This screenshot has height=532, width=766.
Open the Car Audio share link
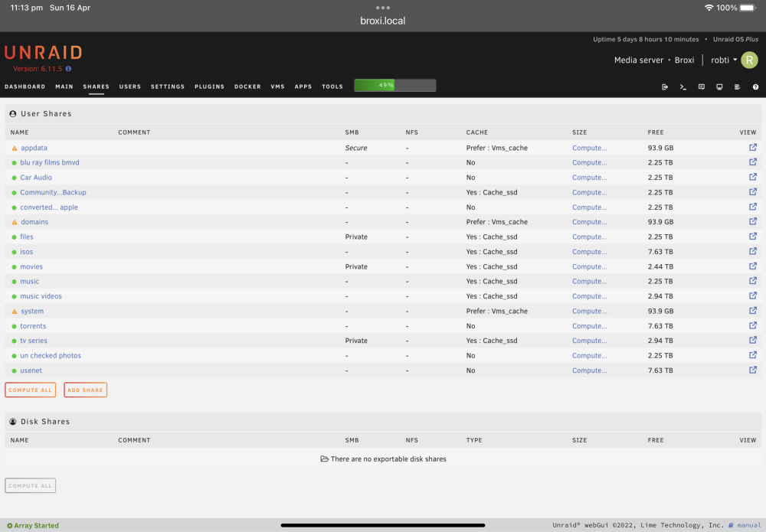(x=36, y=178)
